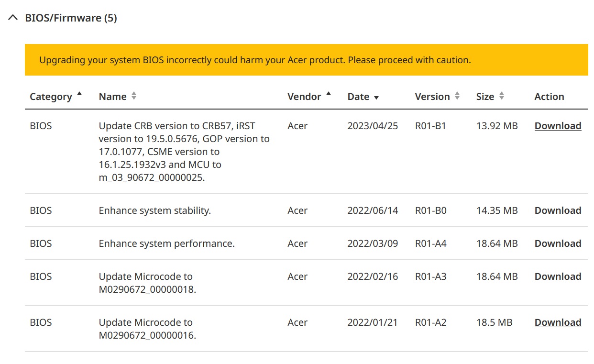Sort table by Date column
Screen dimensions: 594x364
click(x=363, y=97)
